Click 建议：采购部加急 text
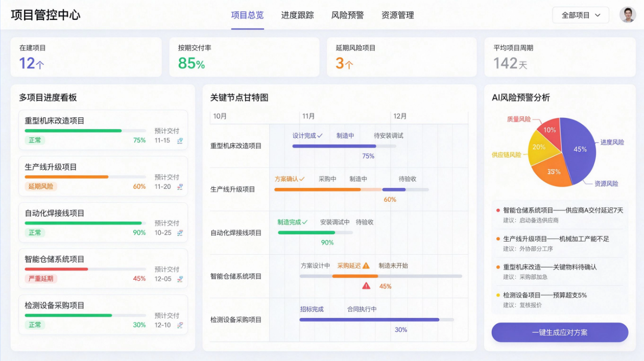This screenshot has height=361, width=644. (x=526, y=277)
